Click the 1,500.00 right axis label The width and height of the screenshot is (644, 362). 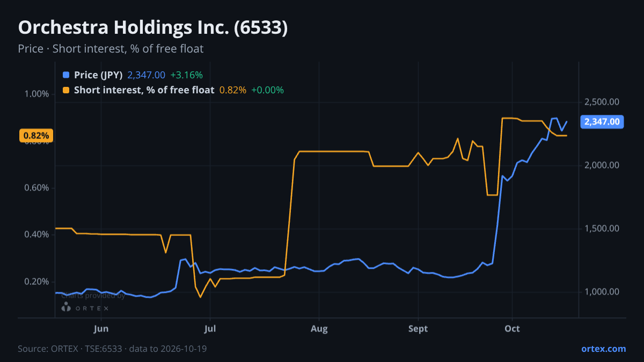pyautogui.click(x=602, y=228)
